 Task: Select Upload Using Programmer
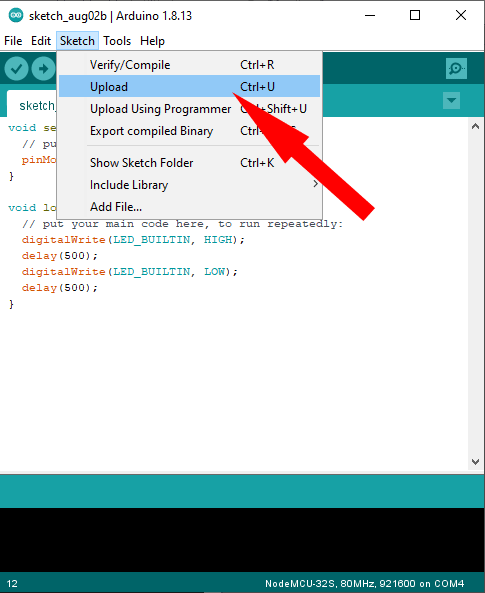tap(189, 109)
